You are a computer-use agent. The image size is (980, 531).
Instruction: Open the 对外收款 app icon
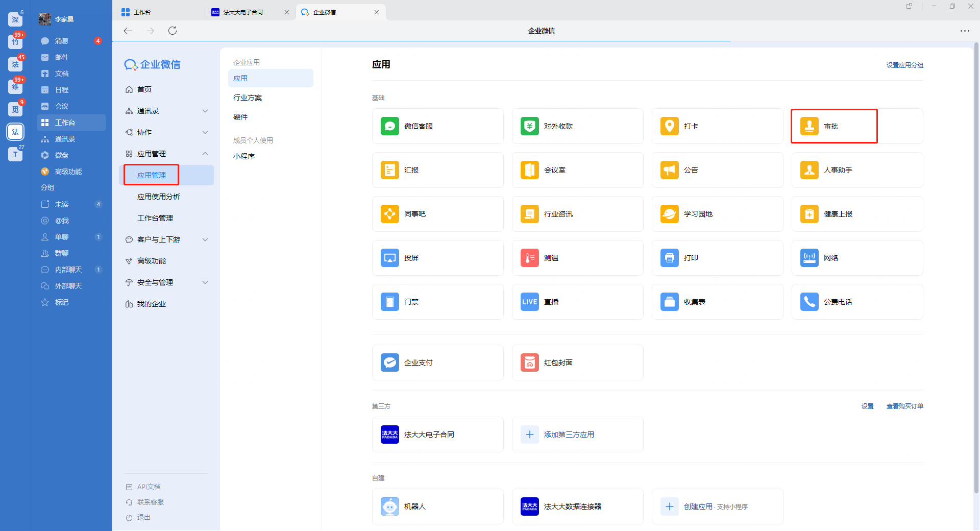(x=529, y=126)
